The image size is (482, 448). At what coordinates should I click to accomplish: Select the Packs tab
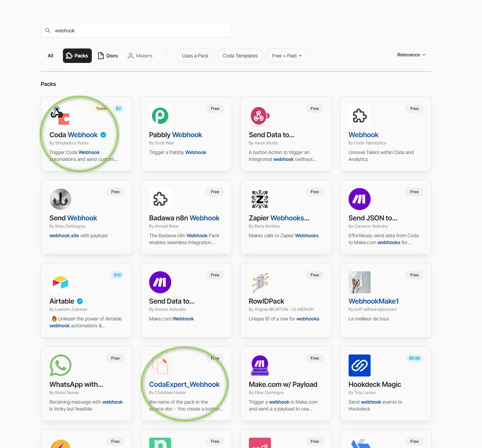[77, 56]
